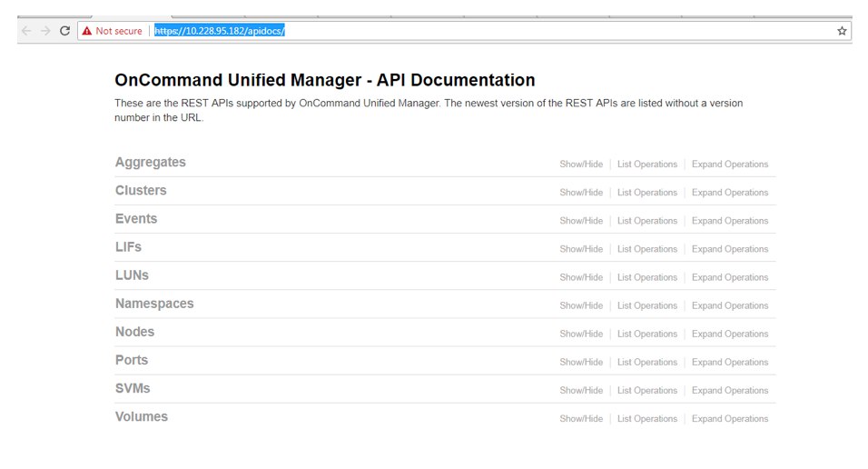Click the apidocs URL in address bar
The image size is (868, 469).
pos(219,31)
